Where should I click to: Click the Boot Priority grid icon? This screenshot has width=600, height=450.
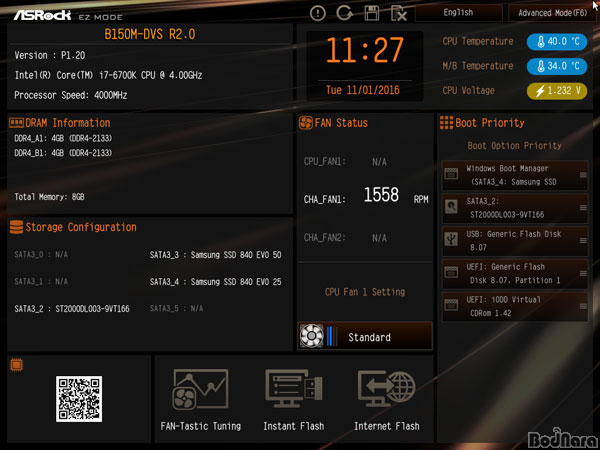point(446,123)
